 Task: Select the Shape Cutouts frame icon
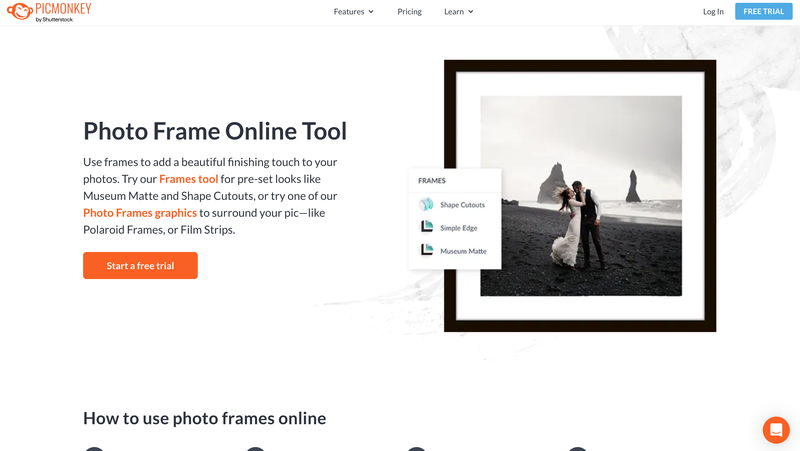tap(427, 205)
